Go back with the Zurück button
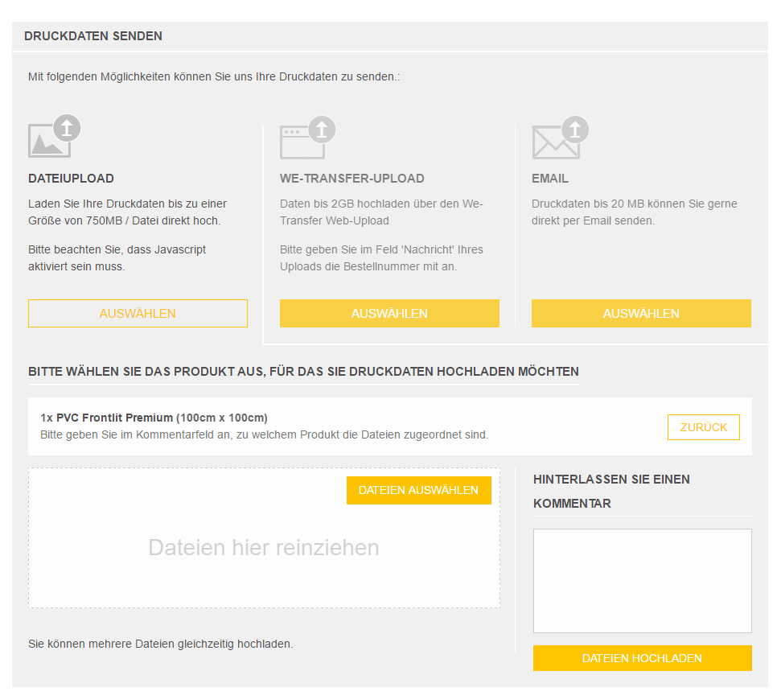Screen dimensions: 777x700 pos(704,427)
